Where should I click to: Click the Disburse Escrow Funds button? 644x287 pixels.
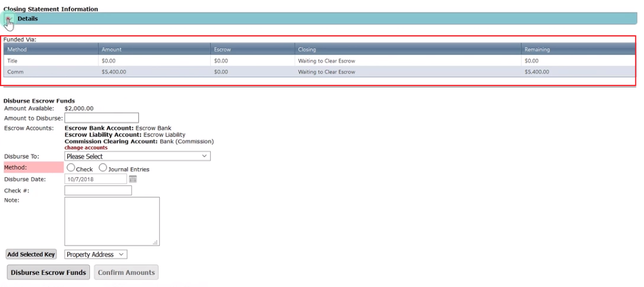(x=48, y=273)
